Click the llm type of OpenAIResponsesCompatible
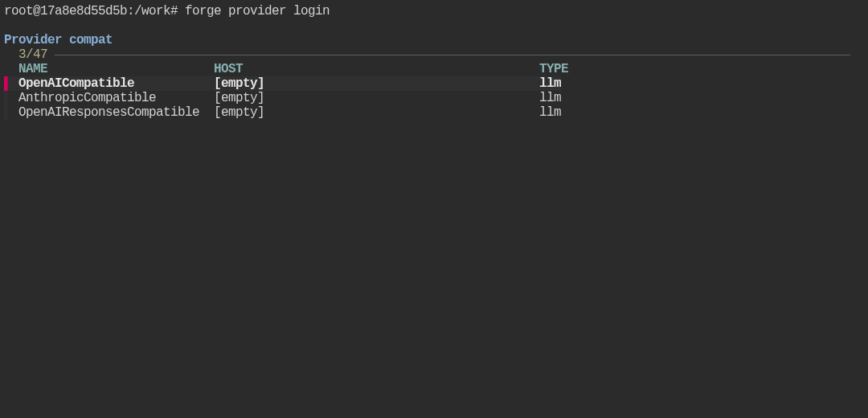Viewport: 868px width, 418px height. 551,112
